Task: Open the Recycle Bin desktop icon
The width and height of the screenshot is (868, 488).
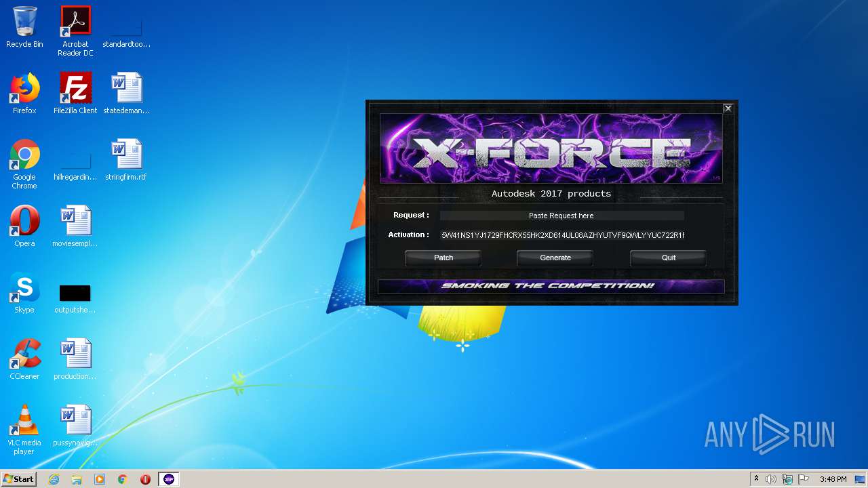Action: tap(24, 28)
